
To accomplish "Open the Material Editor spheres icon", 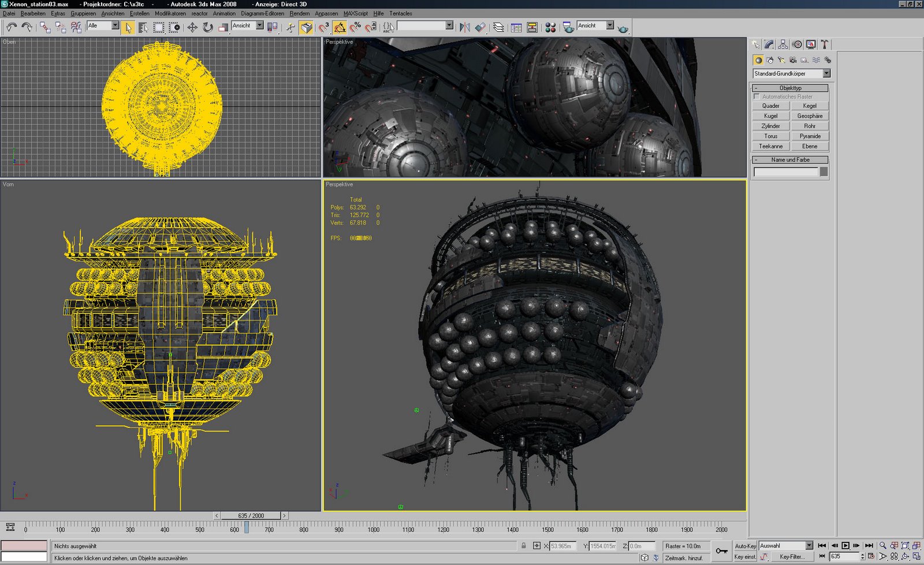I will pyautogui.click(x=550, y=27).
